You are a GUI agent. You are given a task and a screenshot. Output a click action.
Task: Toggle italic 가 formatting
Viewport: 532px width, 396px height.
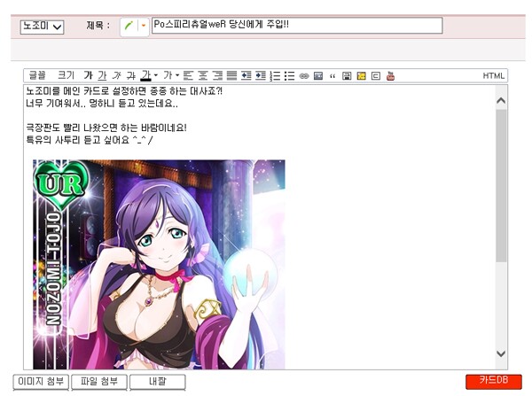(x=116, y=75)
